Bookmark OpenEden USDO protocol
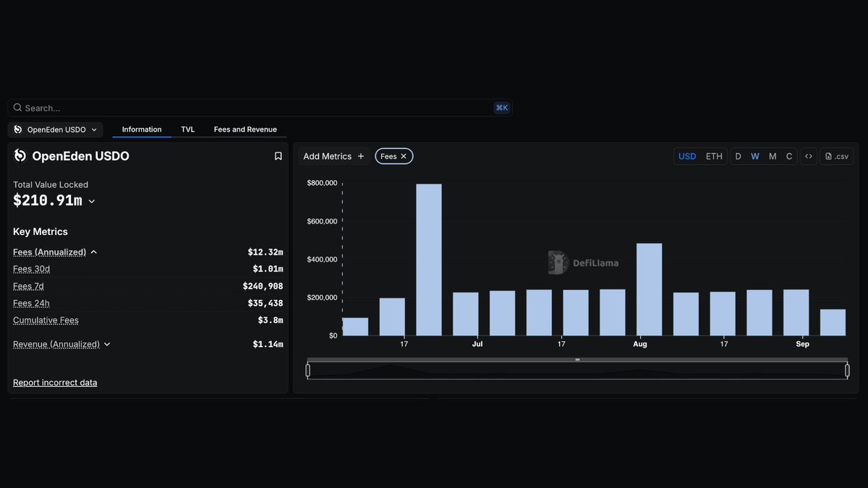Image resolution: width=868 pixels, height=488 pixels. click(278, 156)
